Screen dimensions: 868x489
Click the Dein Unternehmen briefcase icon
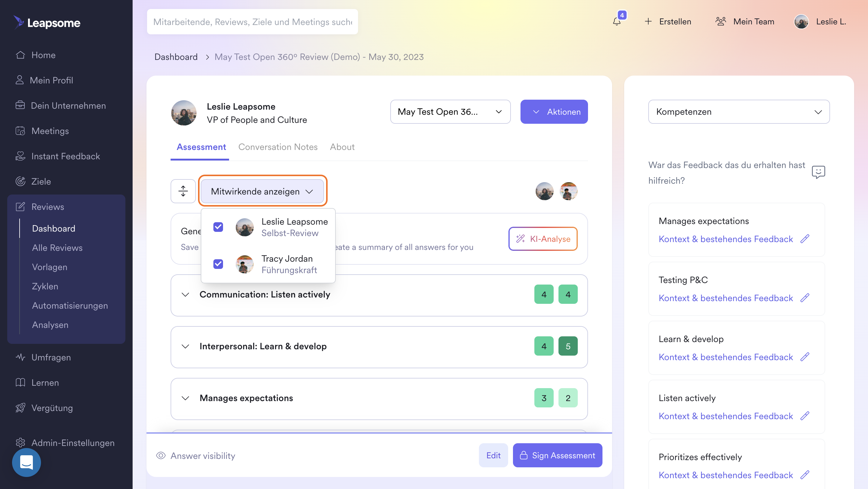(20, 105)
